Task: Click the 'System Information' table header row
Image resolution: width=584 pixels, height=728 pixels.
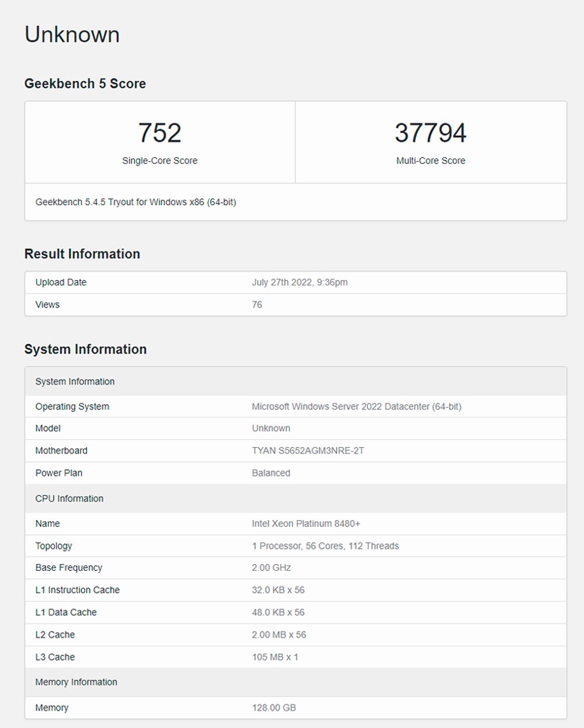Action: [296, 382]
